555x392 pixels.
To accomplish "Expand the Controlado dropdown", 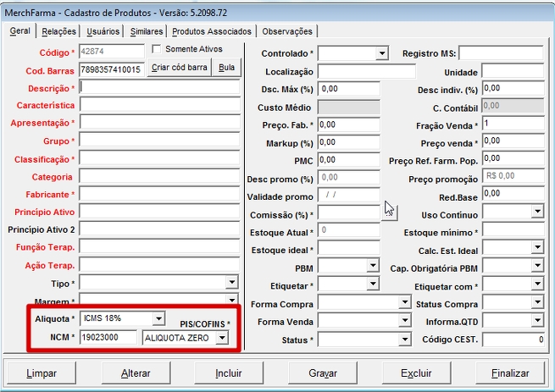I will [x=382, y=53].
